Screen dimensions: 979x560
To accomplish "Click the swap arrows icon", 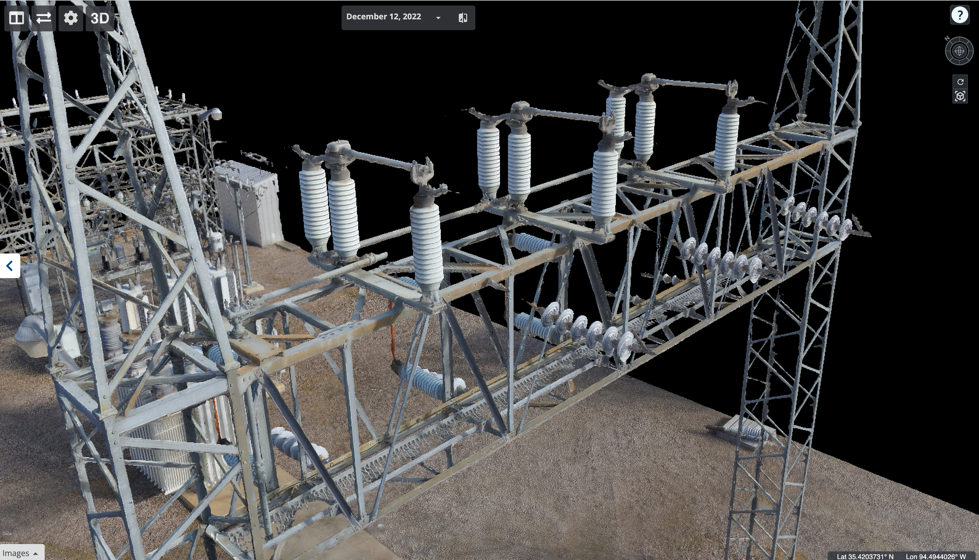I will tap(43, 18).
